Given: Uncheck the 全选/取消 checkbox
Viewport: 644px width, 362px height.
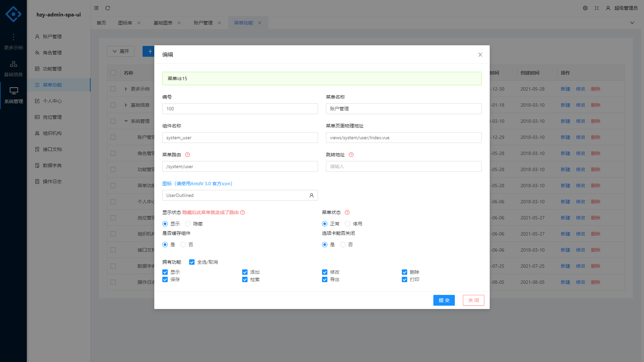Looking at the screenshot, I should click(x=192, y=262).
